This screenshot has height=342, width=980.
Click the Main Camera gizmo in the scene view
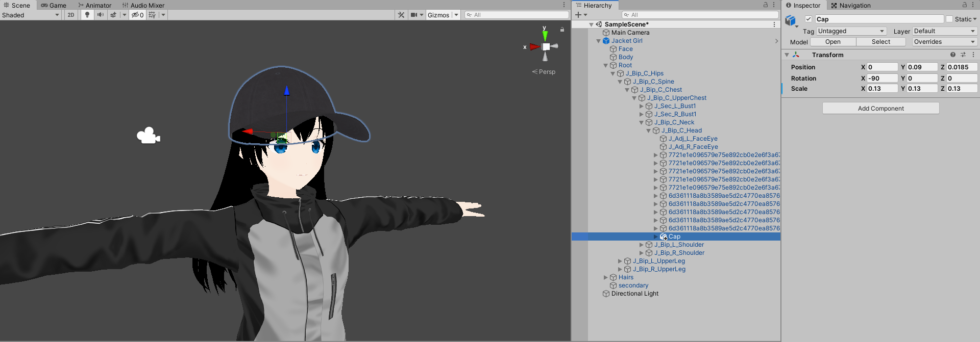148,136
